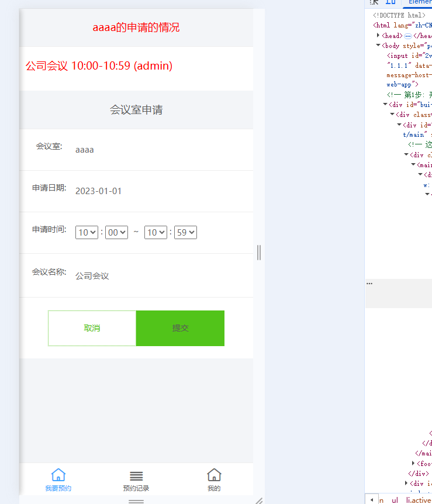Open the start hour dropdown showing 10

point(87,232)
